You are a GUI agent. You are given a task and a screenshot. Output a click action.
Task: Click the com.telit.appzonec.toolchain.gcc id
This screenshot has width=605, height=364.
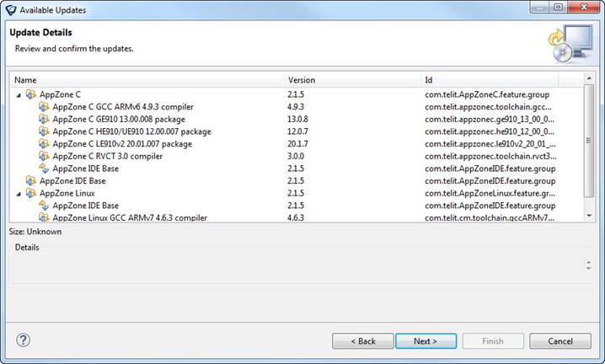click(488, 107)
